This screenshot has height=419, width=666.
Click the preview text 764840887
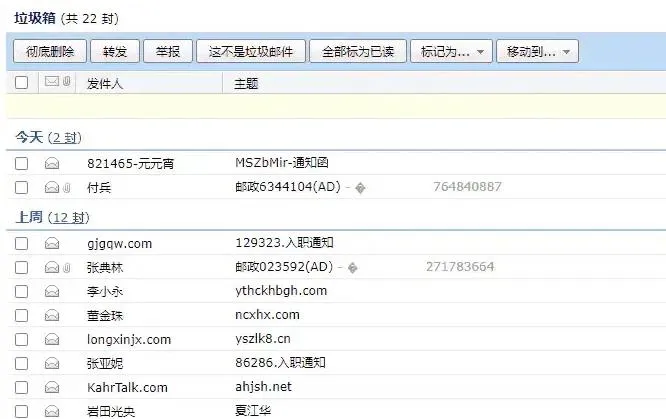pyautogui.click(x=467, y=187)
